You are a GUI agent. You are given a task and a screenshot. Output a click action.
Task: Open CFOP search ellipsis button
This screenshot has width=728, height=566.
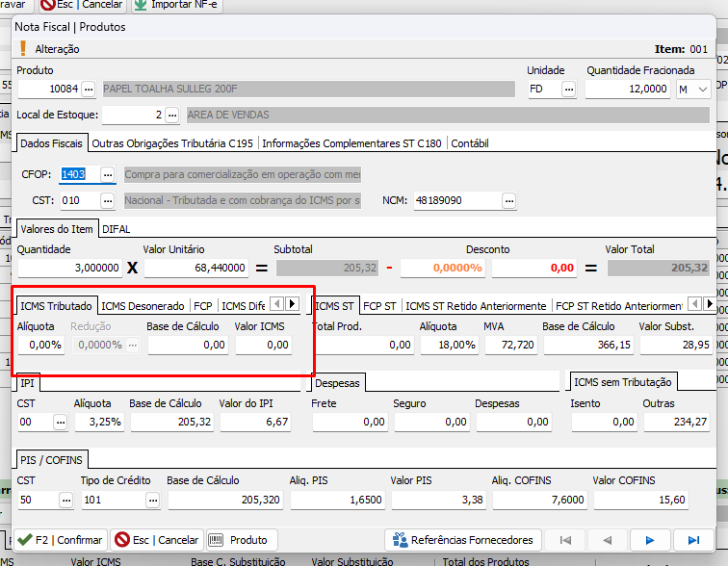[108, 174]
